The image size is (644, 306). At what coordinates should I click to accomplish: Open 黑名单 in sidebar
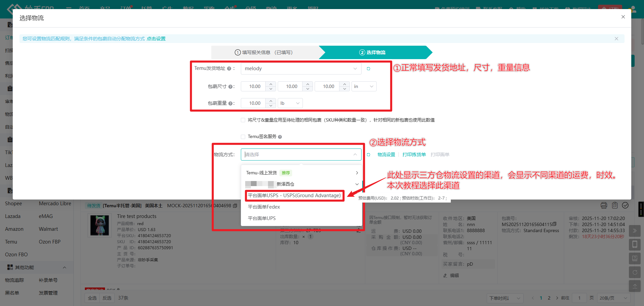tap(12, 293)
